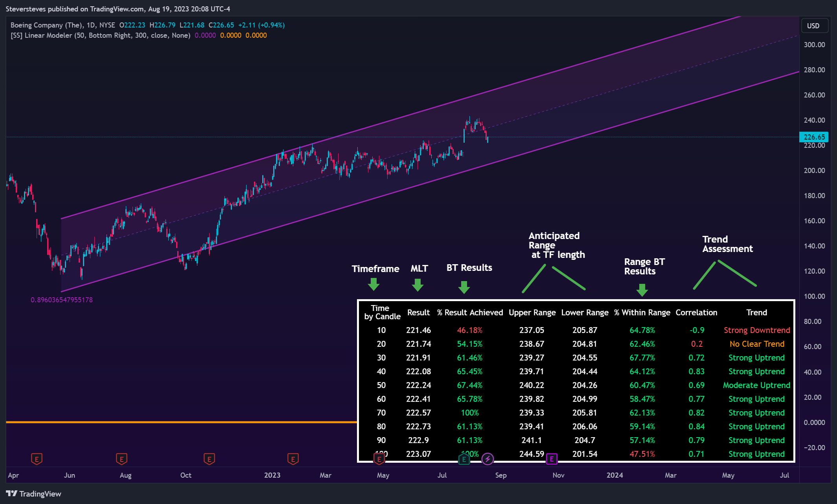Click the 0.0000 price axis label
The image size is (837, 504).
814,422
